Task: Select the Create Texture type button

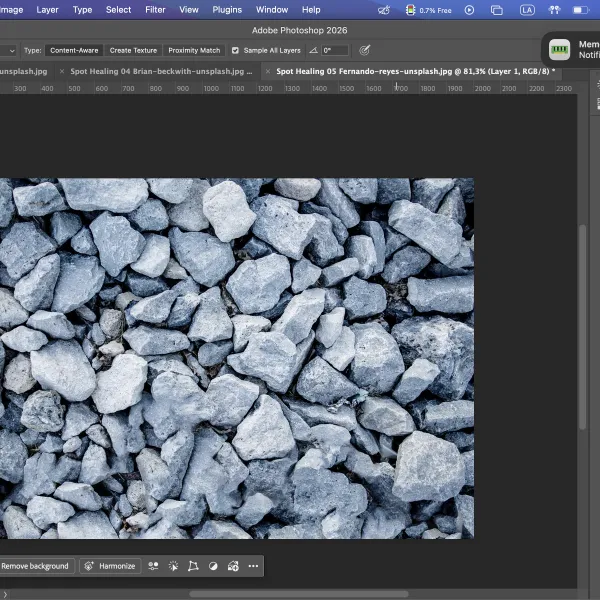Action: point(133,51)
